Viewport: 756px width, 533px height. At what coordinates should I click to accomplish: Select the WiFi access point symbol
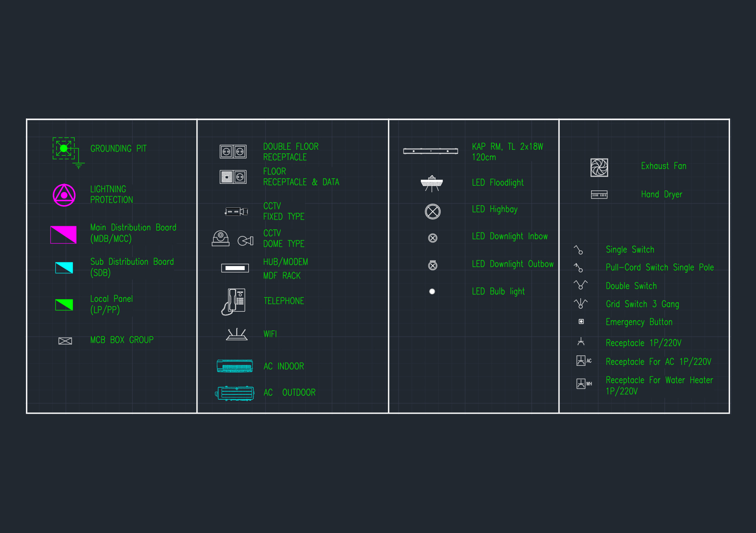point(236,334)
